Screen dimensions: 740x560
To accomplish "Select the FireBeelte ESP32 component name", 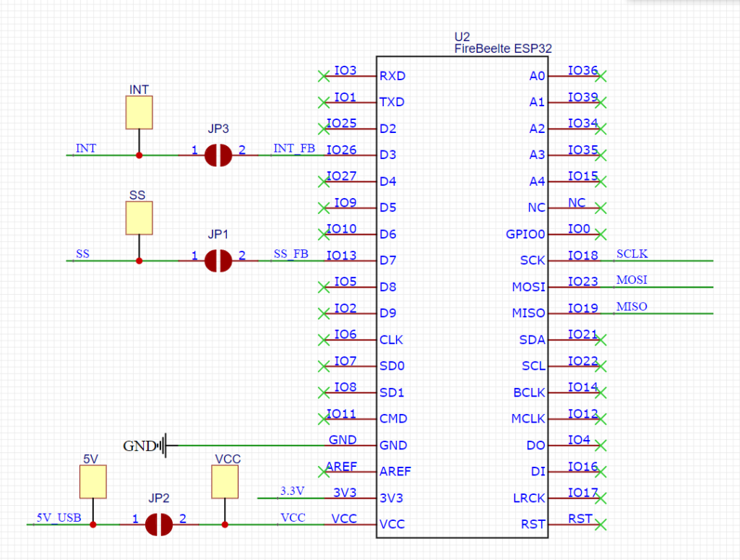I will point(503,48).
